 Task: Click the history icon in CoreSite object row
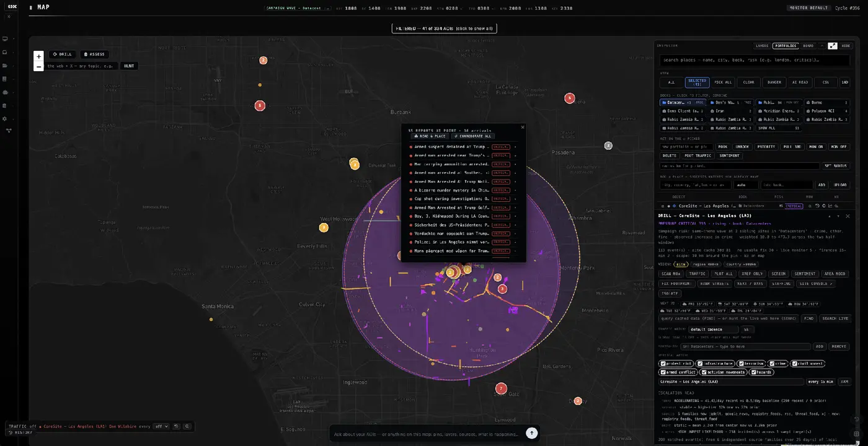click(817, 206)
